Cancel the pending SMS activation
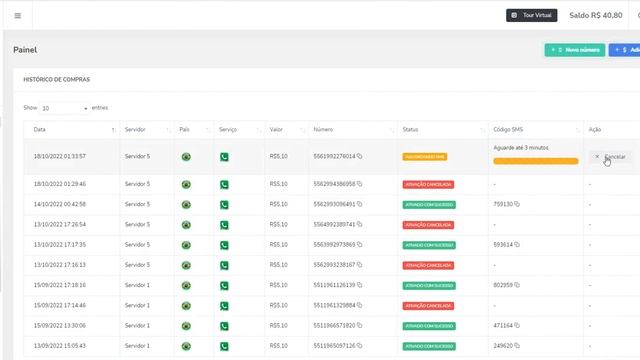 [x=611, y=157]
